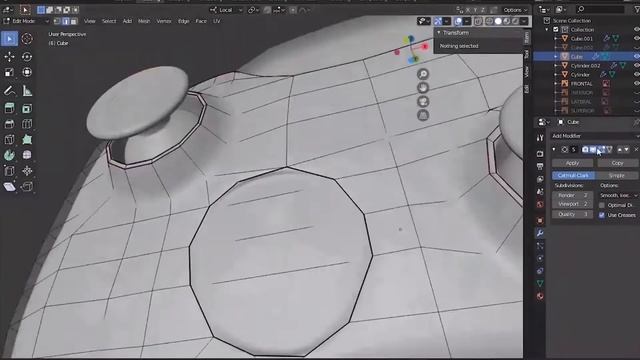This screenshot has height=360, width=640.
Task: Open the Options dropdown
Action: coord(515,10)
